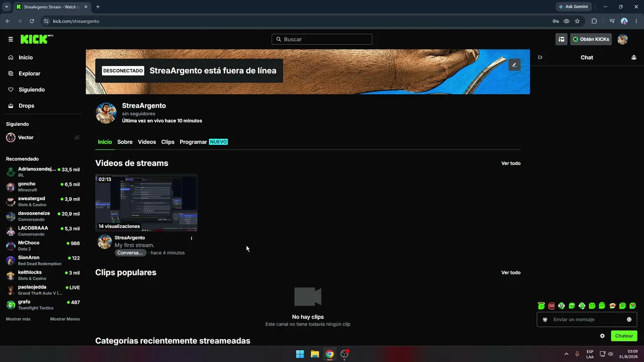Open chat settings gear icon
Viewport: 644px width, 362px height.
point(602,336)
